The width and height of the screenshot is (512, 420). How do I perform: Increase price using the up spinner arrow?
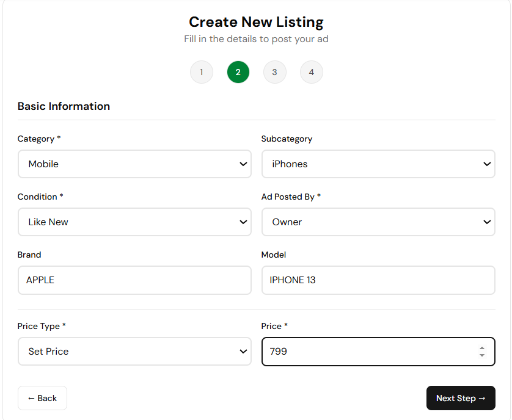482,348
